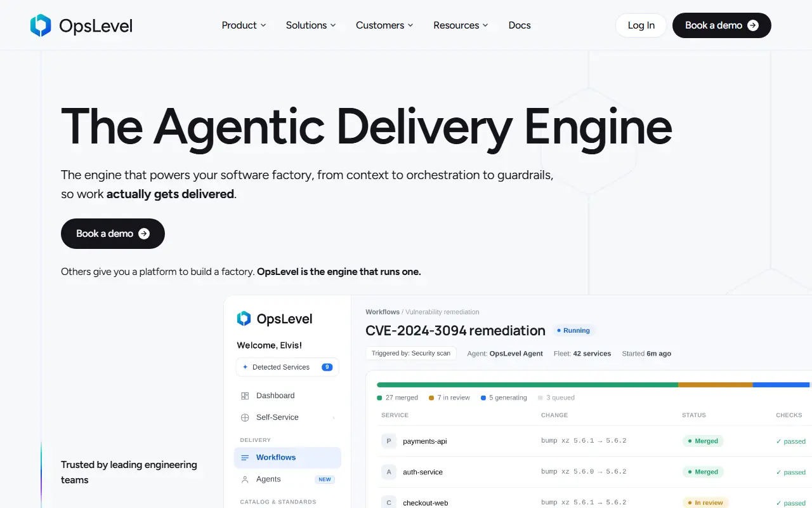Click the orange in-review progress bar segment

click(x=716, y=385)
